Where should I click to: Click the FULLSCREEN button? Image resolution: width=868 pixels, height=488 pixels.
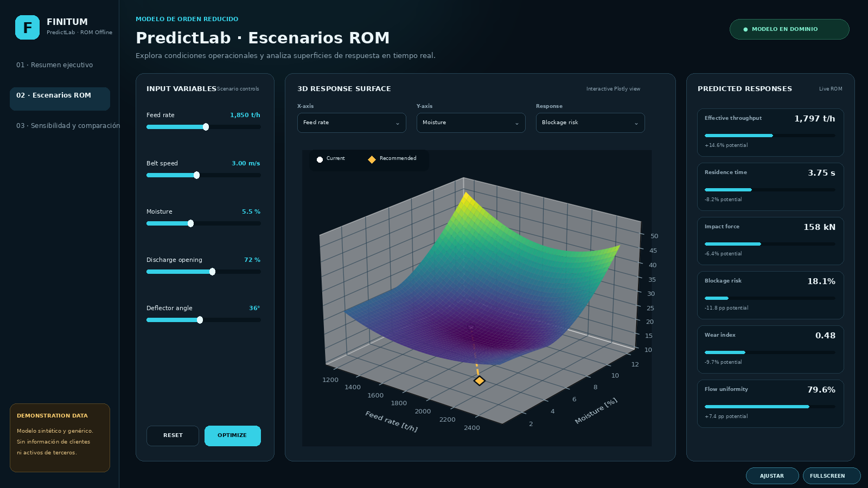[x=831, y=476]
